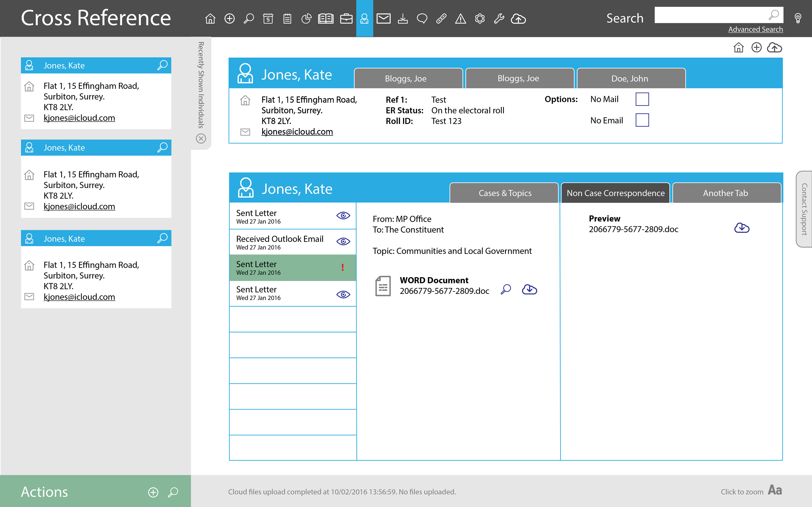Click the calendar icon in top toolbar
The width and height of the screenshot is (812, 507).
(x=268, y=18)
